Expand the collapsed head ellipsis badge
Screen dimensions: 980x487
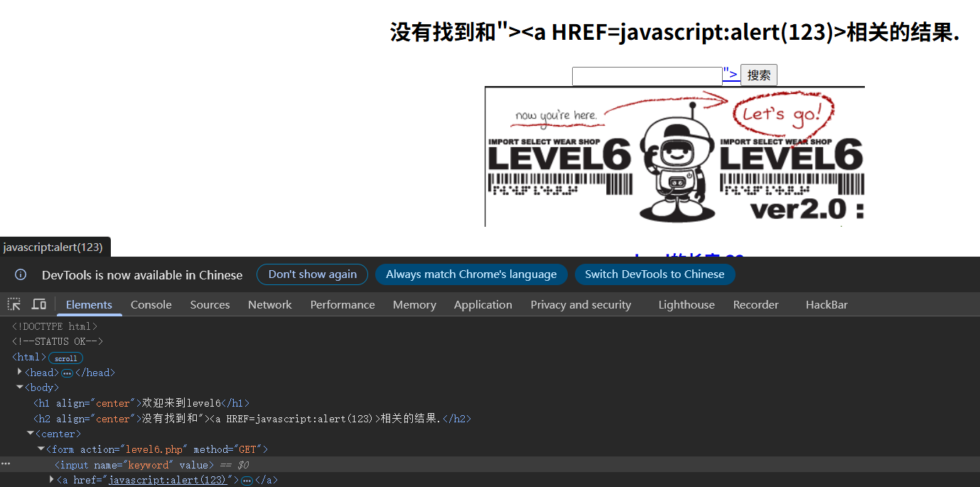(68, 373)
